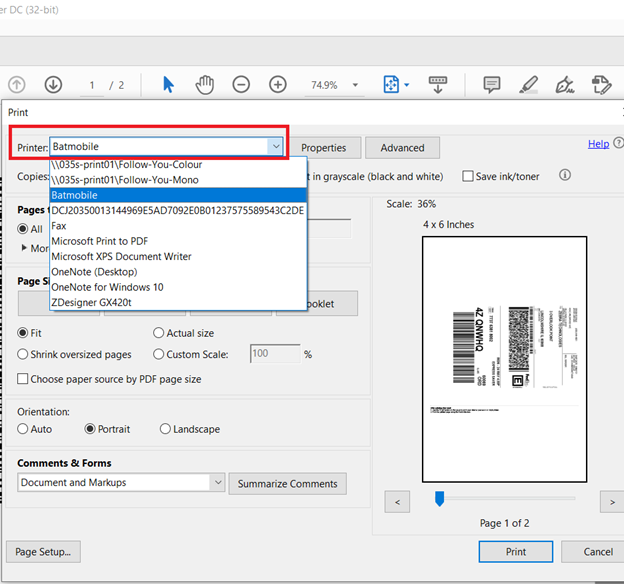The width and height of the screenshot is (624, 584).
Task: Open the Help link
Action: click(x=598, y=144)
